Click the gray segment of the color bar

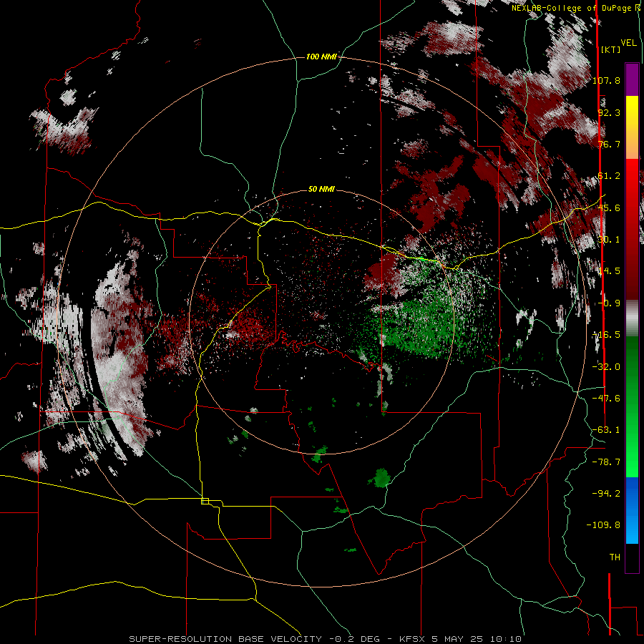point(632,318)
